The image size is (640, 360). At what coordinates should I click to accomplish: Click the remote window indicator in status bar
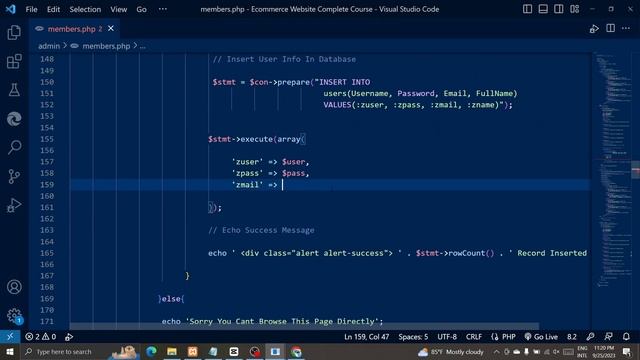[x=10, y=337]
